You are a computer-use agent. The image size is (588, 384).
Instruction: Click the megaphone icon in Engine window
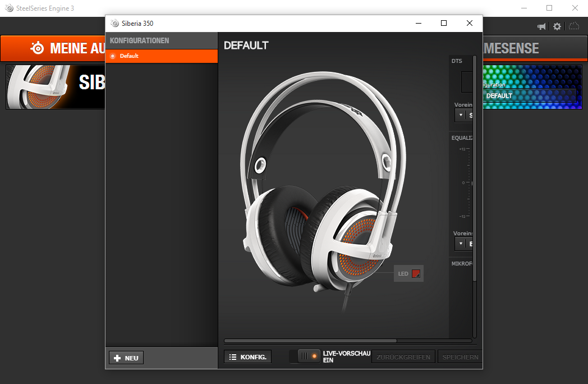(541, 26)
